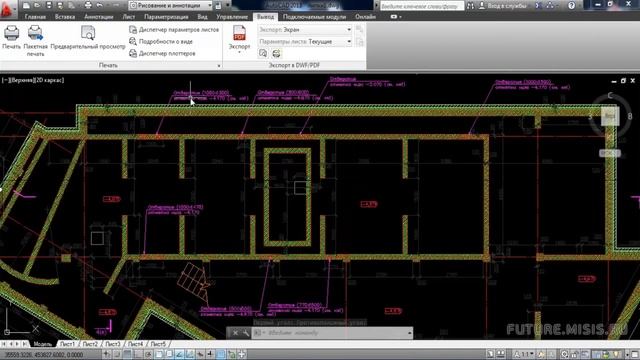Click the Exchange X icon in title bar
Screen dimensions: 640x360
click(x=538, y=6)
